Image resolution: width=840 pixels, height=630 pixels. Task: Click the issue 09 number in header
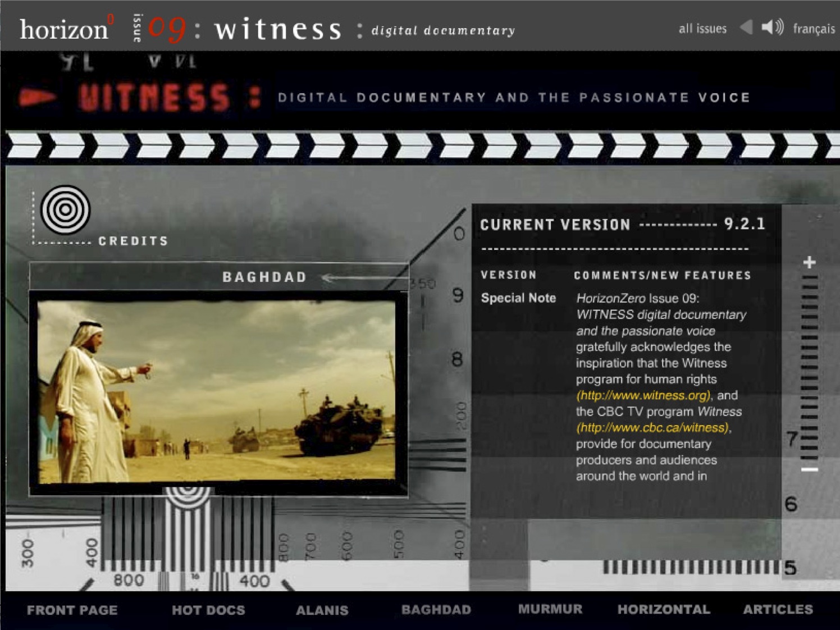167,29
